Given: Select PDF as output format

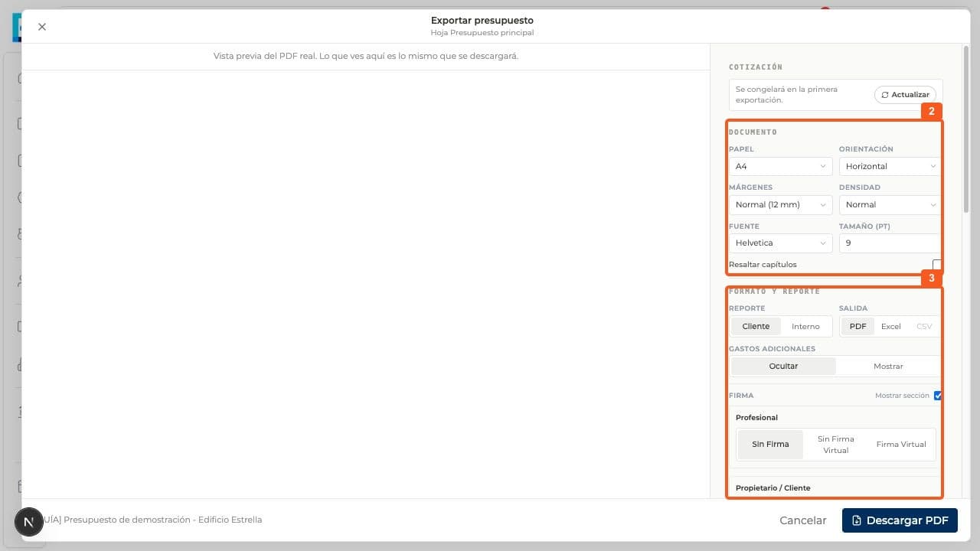Looking at the screenshot, I should coord(857,326).
